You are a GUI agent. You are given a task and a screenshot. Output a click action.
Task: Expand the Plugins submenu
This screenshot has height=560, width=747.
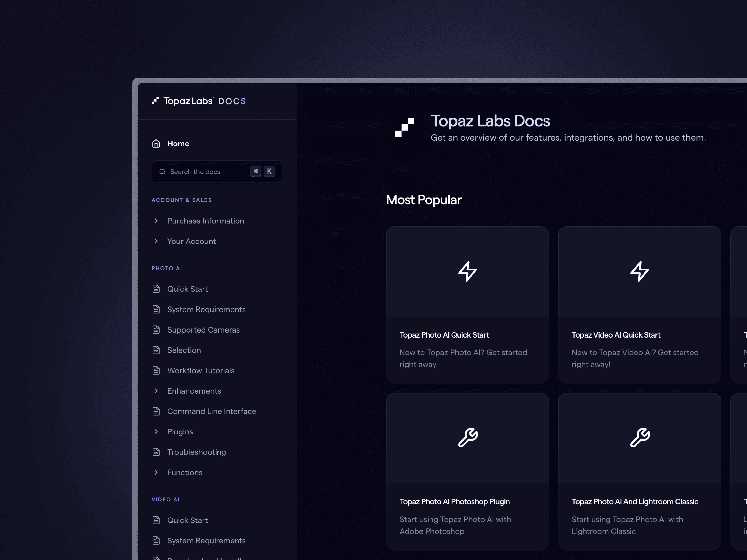(156, 432)
